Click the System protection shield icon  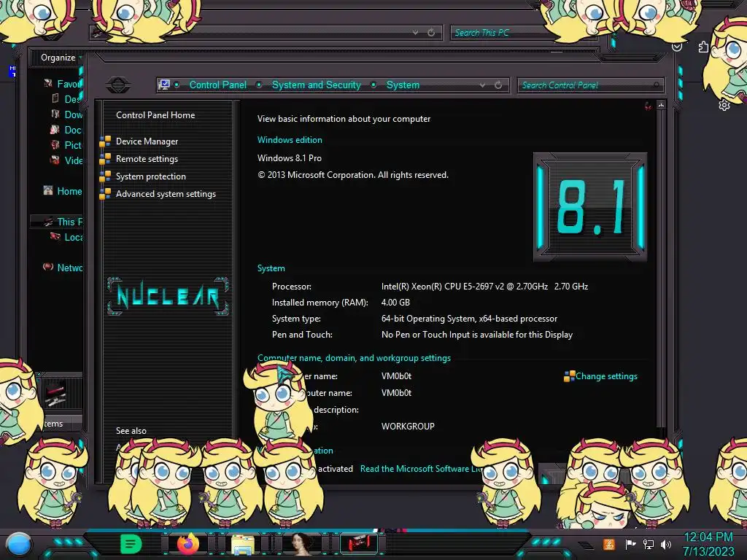105,176
